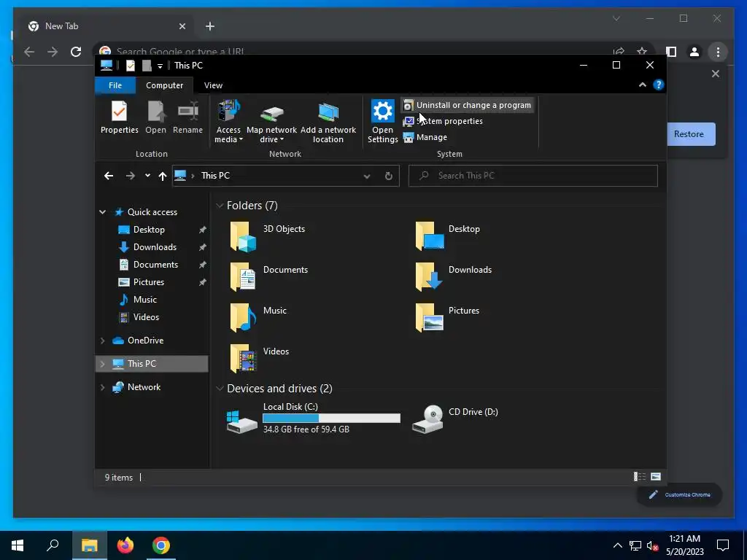Select Desktop under Quick access
This screenshot has width=747, height=560.
(149, 230)
